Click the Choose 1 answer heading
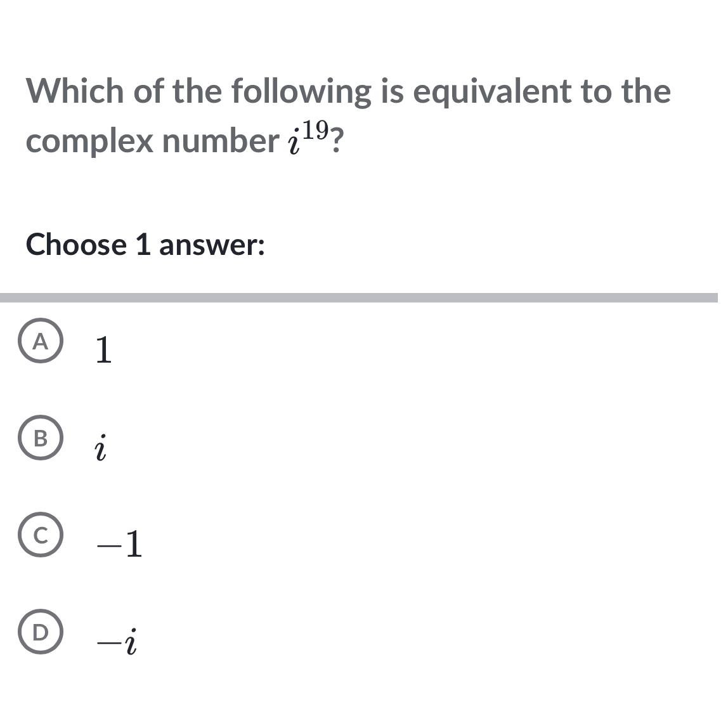 pyautogui.click(x=146, y=245)
